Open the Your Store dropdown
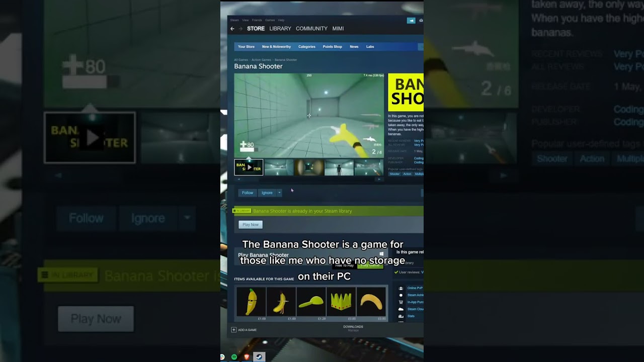The height and width of the screenshot is (362, 644). click(x=246, y=47)
